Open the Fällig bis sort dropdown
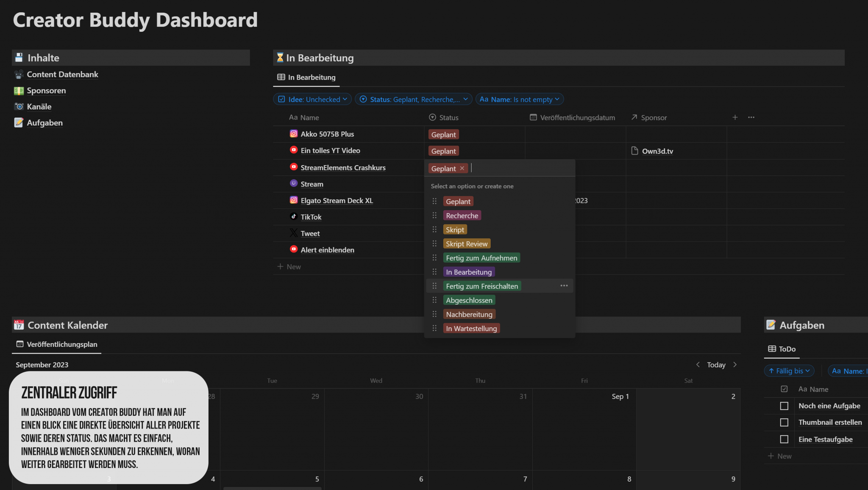Viewport: 868px width, 490px height. click(789, 371)
